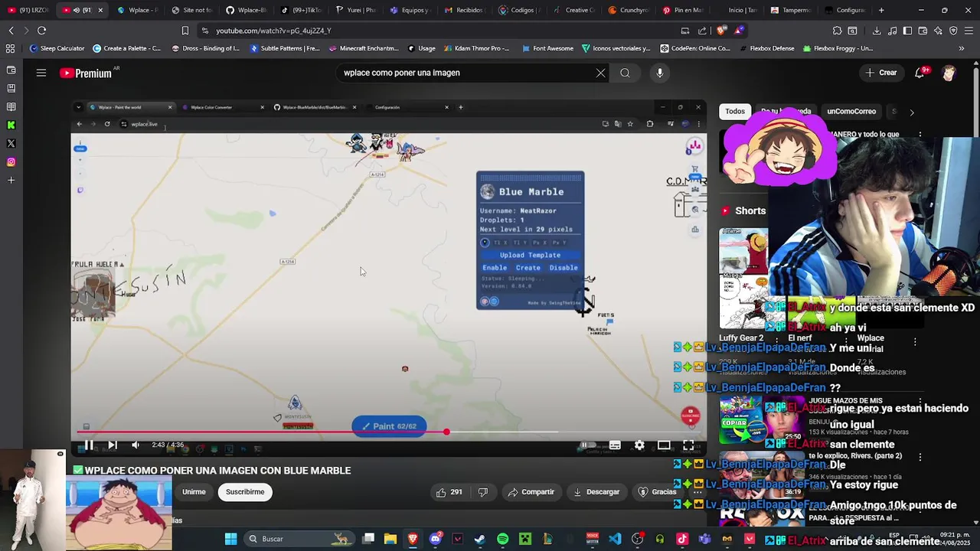Run search with magnifier button
This screenshot has height=551, width=980.
(x=626, y=73)
